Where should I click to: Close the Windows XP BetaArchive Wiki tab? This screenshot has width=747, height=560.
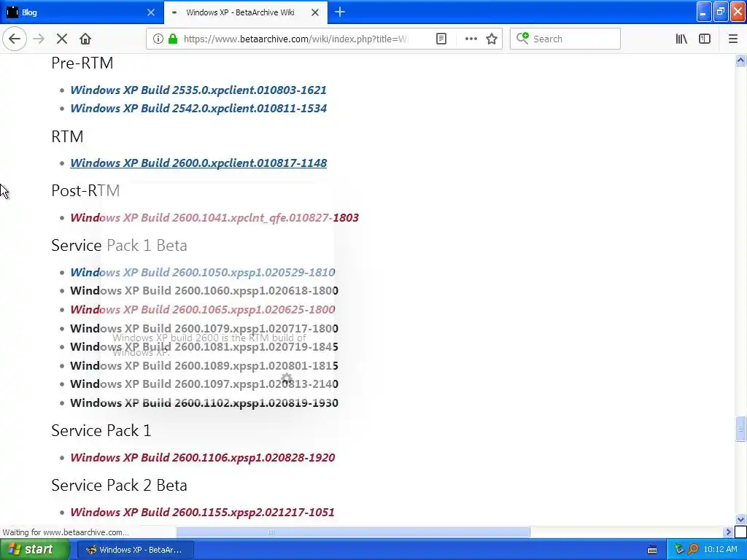click(x=315, y=12)
